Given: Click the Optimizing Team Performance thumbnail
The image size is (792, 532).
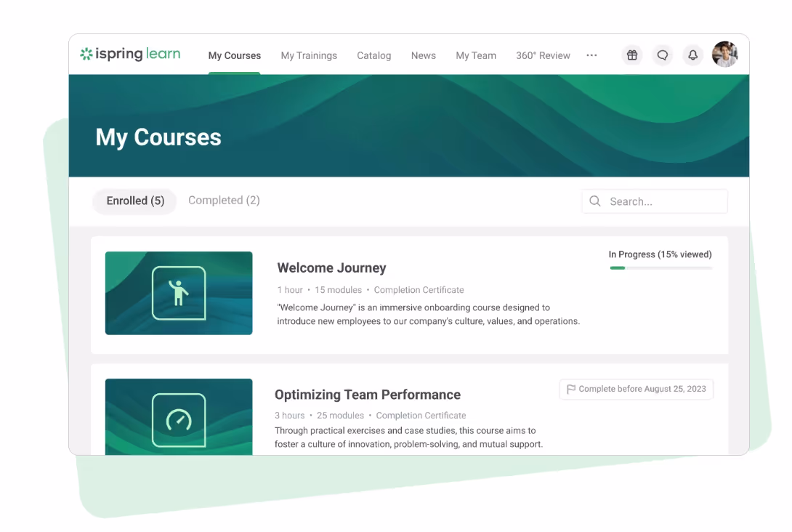Looking at the screenshot, I should pos(179,417).
